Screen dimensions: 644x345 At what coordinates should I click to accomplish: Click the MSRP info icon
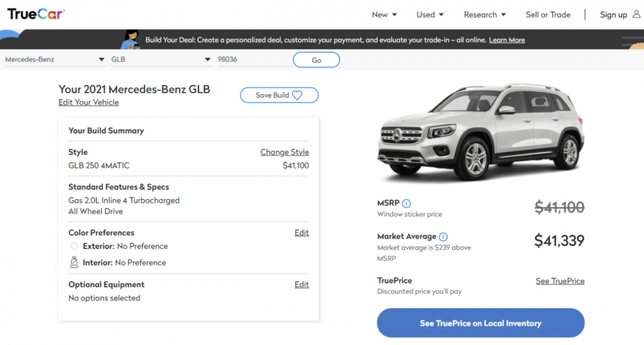point(406,204)
